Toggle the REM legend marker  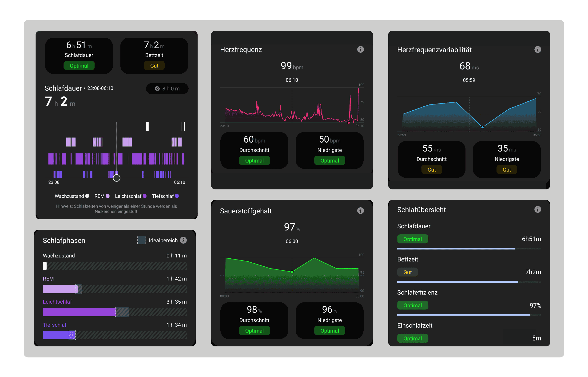108,196
